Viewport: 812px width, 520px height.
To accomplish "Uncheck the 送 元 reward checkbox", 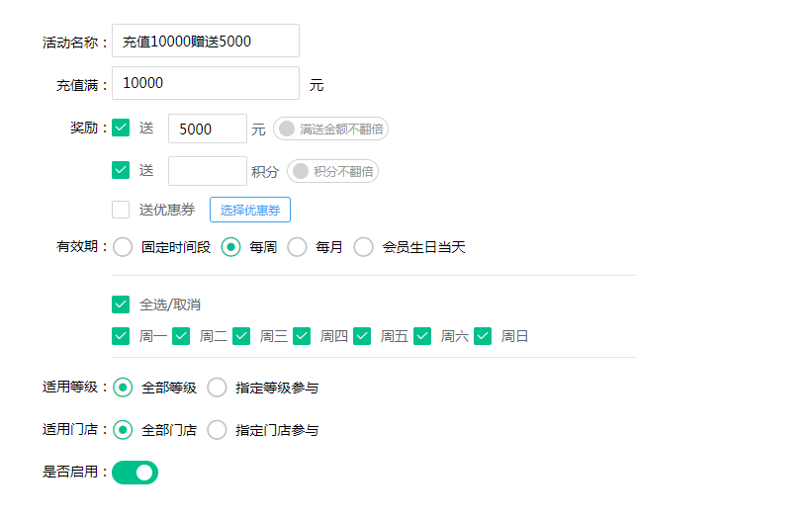I will [122, 129].
